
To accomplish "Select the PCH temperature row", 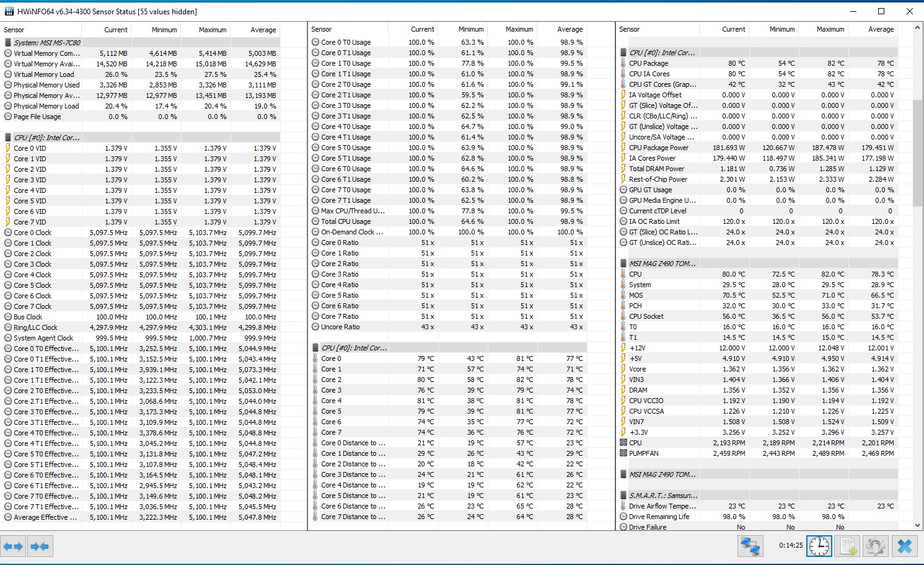I will click(759, 306).
